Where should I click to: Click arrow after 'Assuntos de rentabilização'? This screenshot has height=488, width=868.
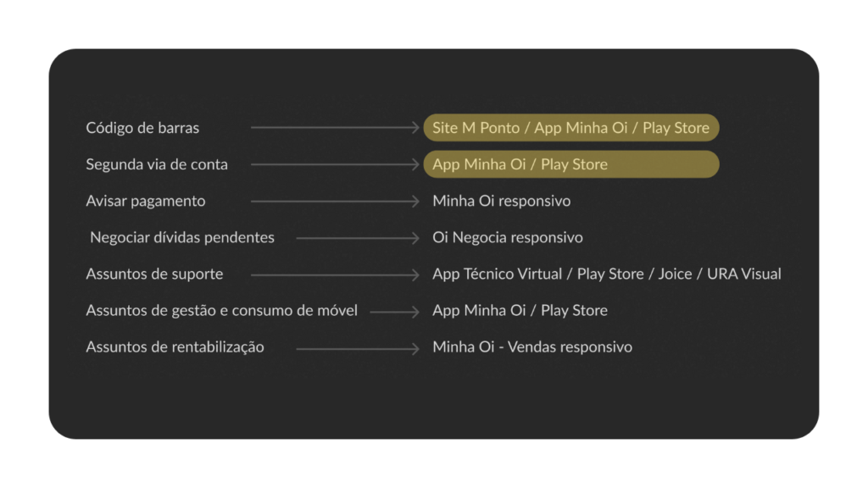(x=358, y=347)
